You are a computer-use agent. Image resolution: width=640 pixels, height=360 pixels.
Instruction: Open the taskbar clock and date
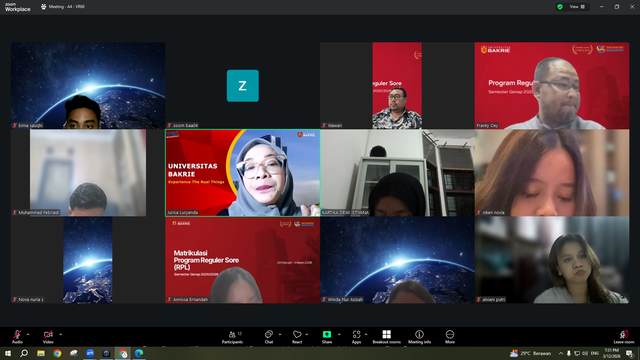(611, 353)
